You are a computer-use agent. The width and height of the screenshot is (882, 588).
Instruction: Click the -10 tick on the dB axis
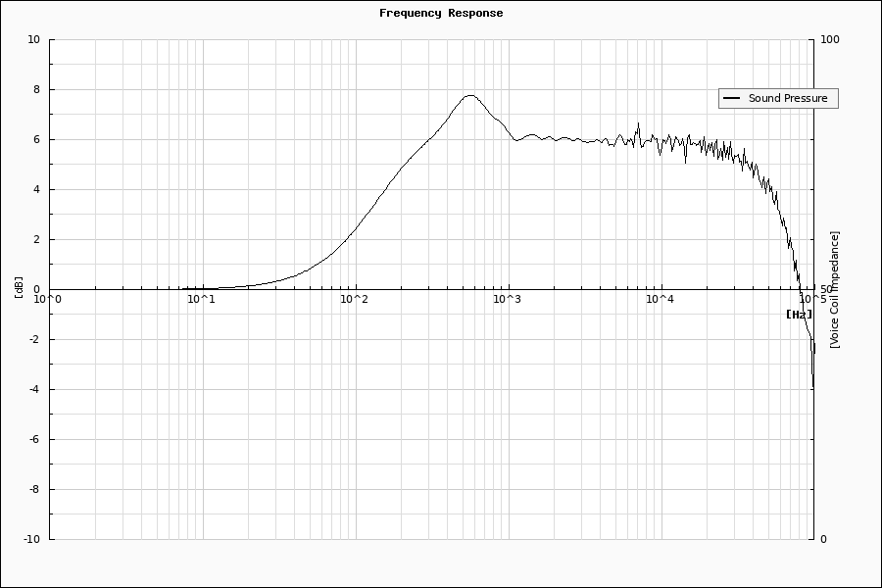pyautogui.click(x=30, y=539)
